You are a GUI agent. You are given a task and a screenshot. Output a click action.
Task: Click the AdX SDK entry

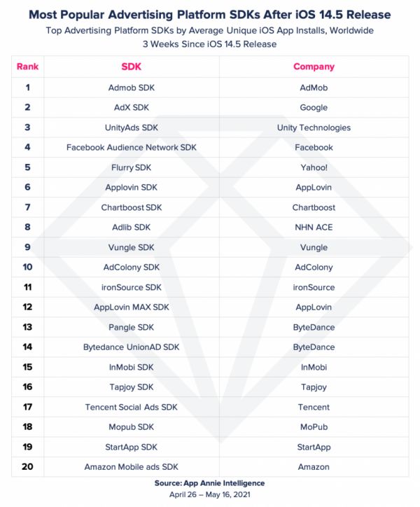(x=132, y=108)
